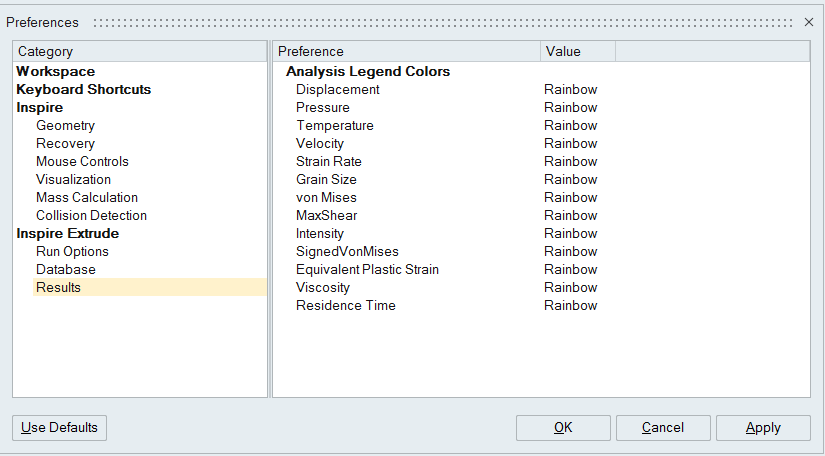Open Mouse Controls preferences
Viewport: 825px width, 456px height.
click(x=82, y=162)
